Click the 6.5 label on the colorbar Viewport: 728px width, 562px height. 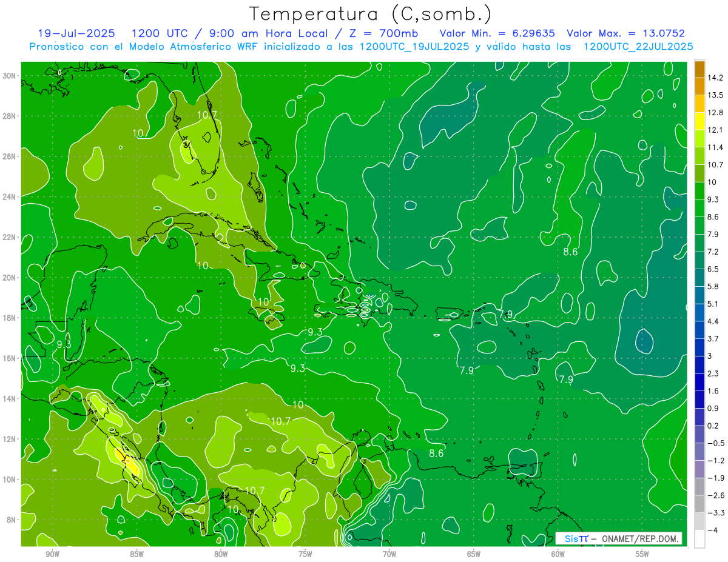pyautogui.click(x=713, y=269)
